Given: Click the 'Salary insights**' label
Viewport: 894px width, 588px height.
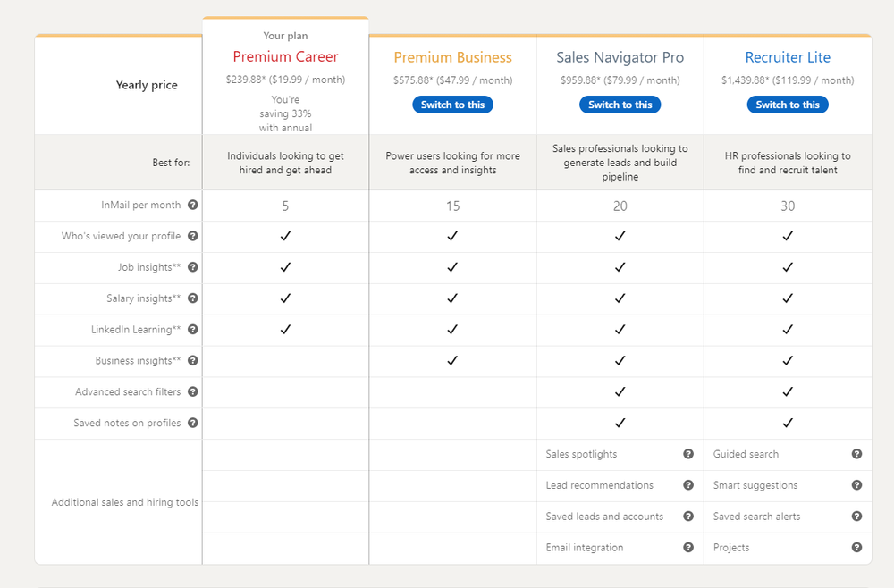Looking at the screenshot, I should tap(144, 298).
